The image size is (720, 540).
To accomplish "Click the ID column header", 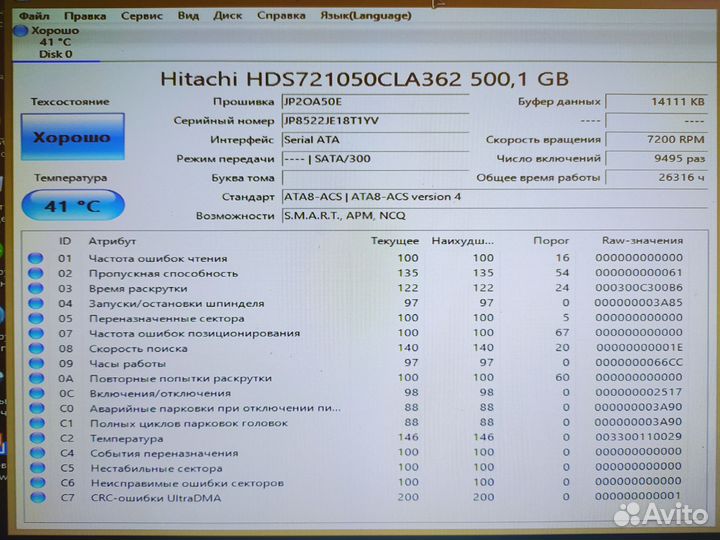I will pyautogui.click(x=65, y=241).
